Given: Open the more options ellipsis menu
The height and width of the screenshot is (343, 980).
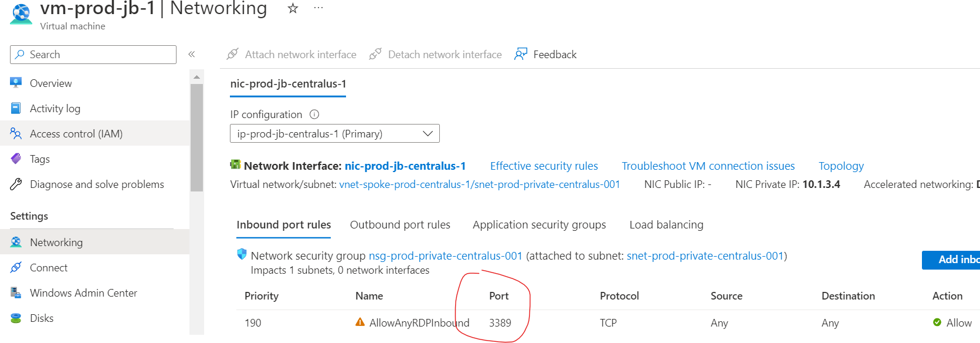Looking at the screenshot, I should 318,8.
